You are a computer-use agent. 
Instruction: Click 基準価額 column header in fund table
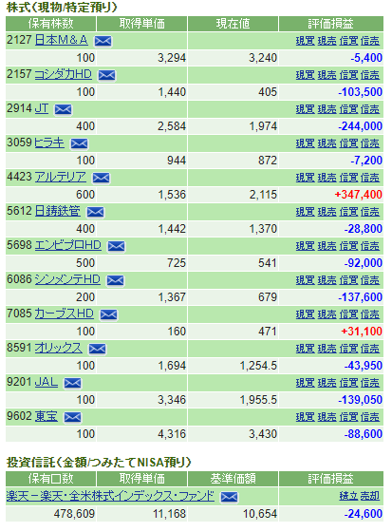point(233,479)
